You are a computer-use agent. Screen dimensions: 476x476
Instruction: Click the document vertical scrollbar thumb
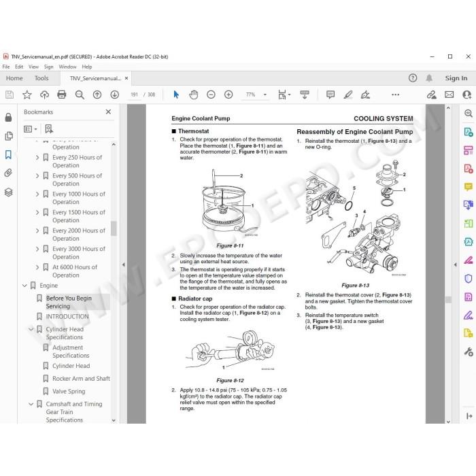(448, 300)
